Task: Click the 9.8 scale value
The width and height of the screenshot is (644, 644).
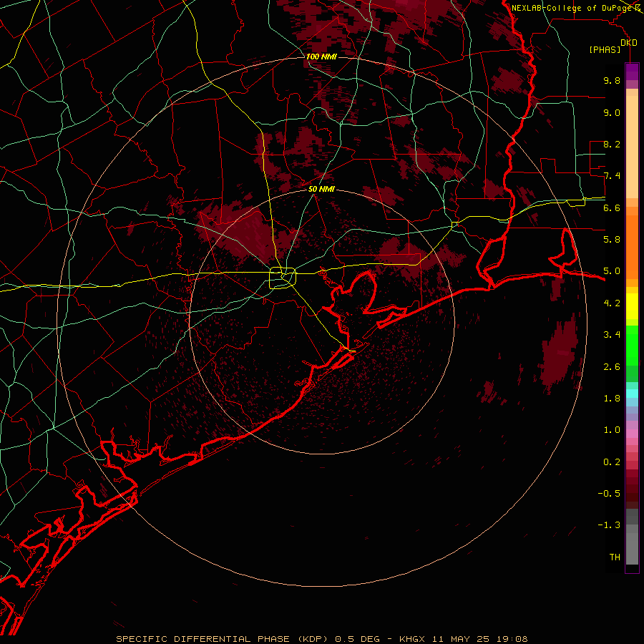Action: pos(612,80)
